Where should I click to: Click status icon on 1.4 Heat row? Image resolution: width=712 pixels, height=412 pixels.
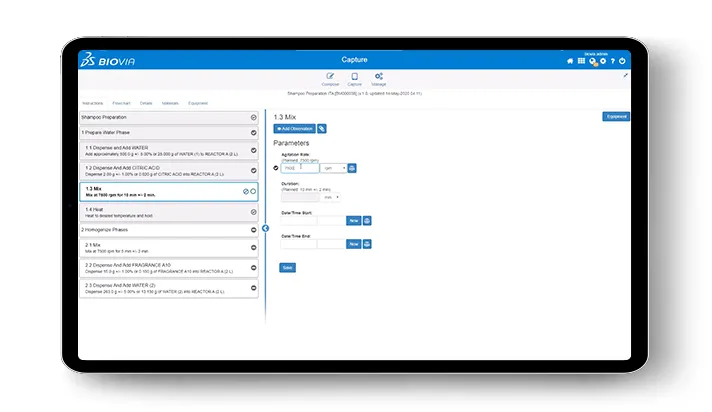[253, 212]
